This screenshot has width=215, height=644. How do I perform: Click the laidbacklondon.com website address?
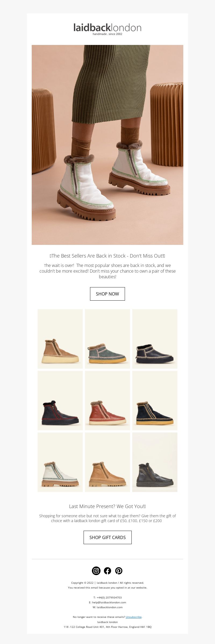click(x=110, y=607)
